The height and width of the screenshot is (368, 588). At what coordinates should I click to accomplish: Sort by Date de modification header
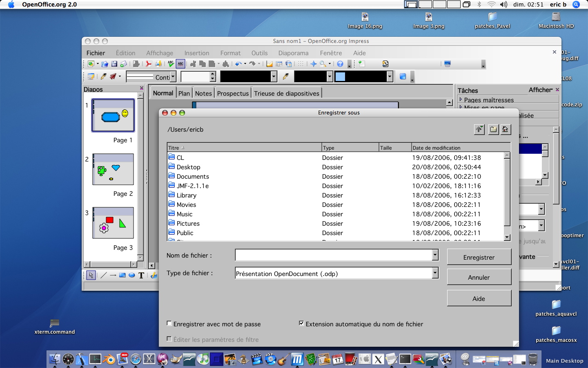(461, 148)
